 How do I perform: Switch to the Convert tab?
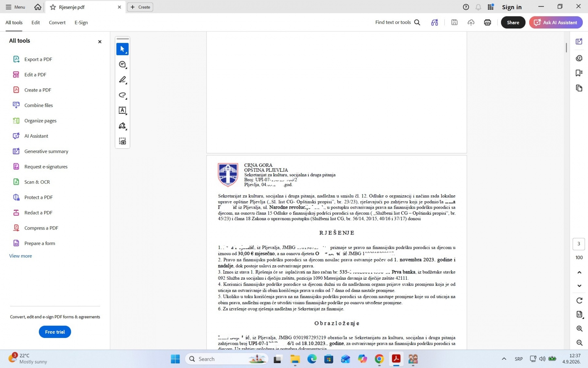tap(57, 23)
